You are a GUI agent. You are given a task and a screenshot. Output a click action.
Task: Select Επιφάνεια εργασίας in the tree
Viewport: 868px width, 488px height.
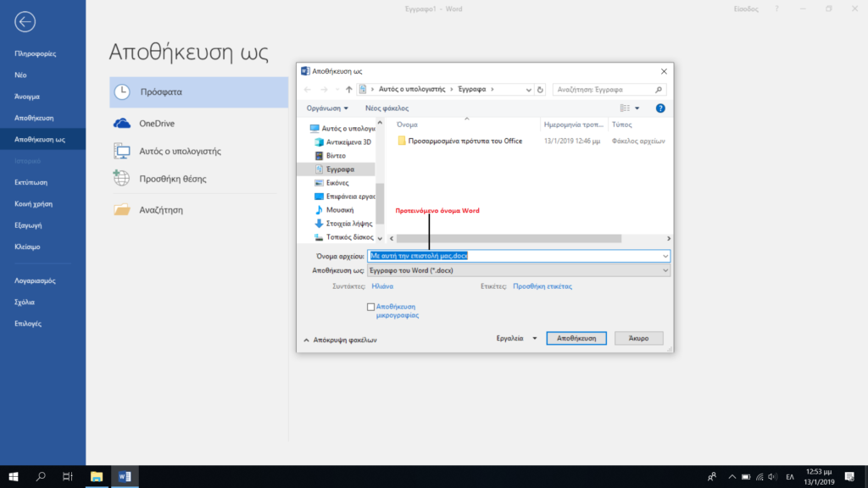click(345, 197)
